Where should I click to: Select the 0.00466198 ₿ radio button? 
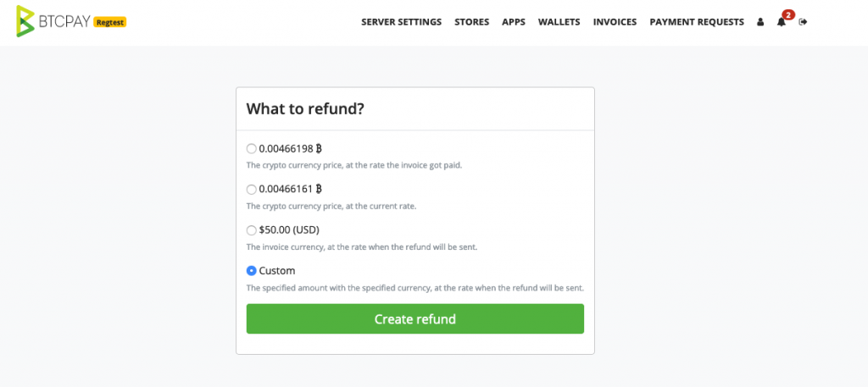pos(251,149)
